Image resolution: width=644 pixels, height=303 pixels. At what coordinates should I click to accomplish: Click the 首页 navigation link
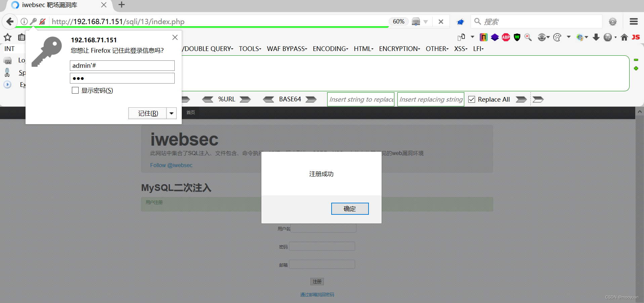point(191,112)
